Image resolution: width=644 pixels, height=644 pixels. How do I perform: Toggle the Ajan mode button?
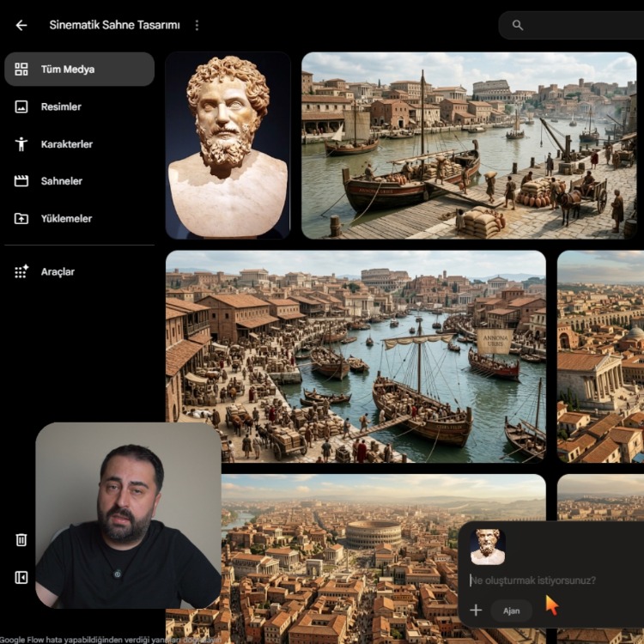coord(512,611)
